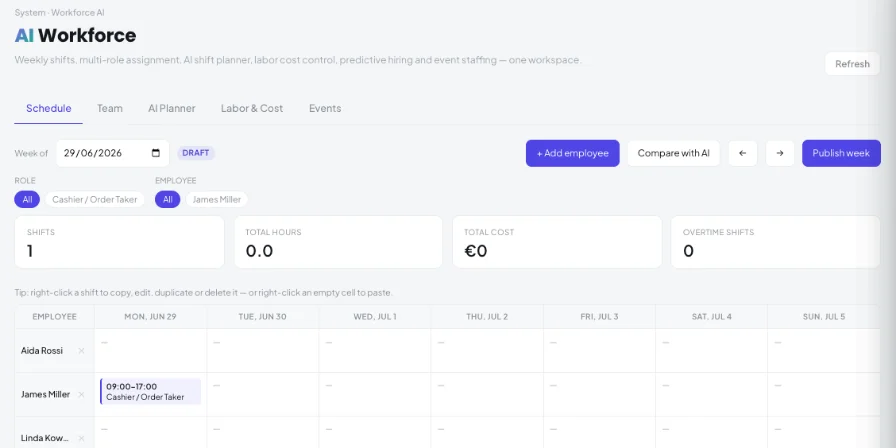
Task: Click James Miller's empty Sunday cell
Action: click(823, 394)
